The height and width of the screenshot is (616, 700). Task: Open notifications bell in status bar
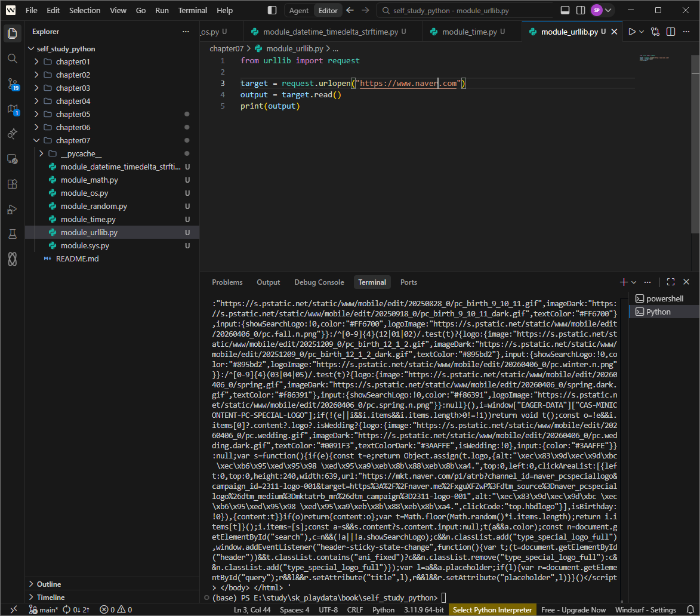tap(690, 610)
